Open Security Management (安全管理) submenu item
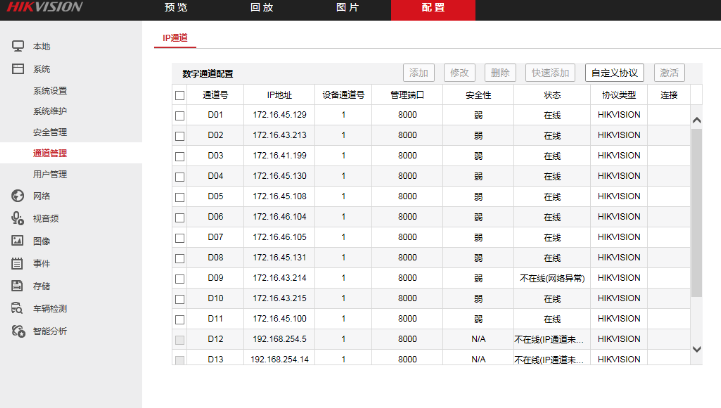 [50, 132]
